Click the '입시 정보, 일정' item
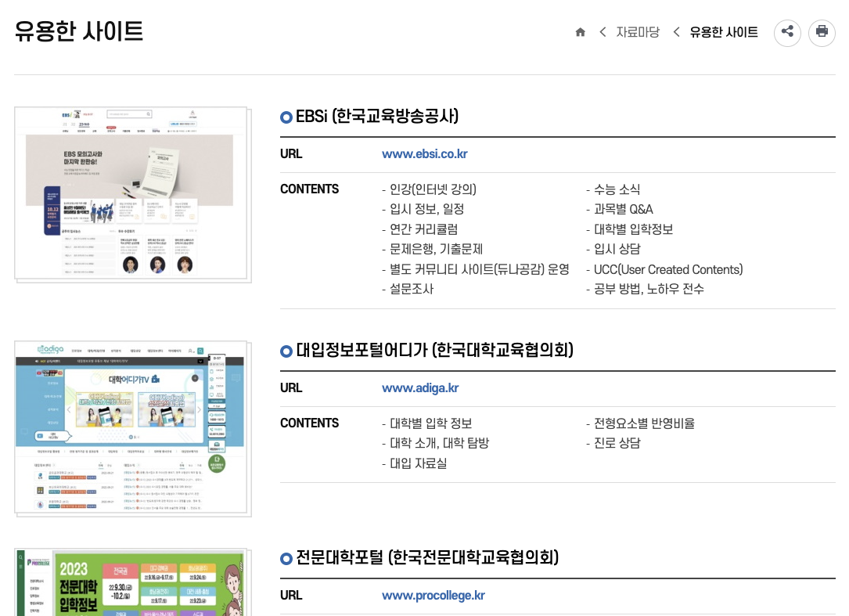 423,209
